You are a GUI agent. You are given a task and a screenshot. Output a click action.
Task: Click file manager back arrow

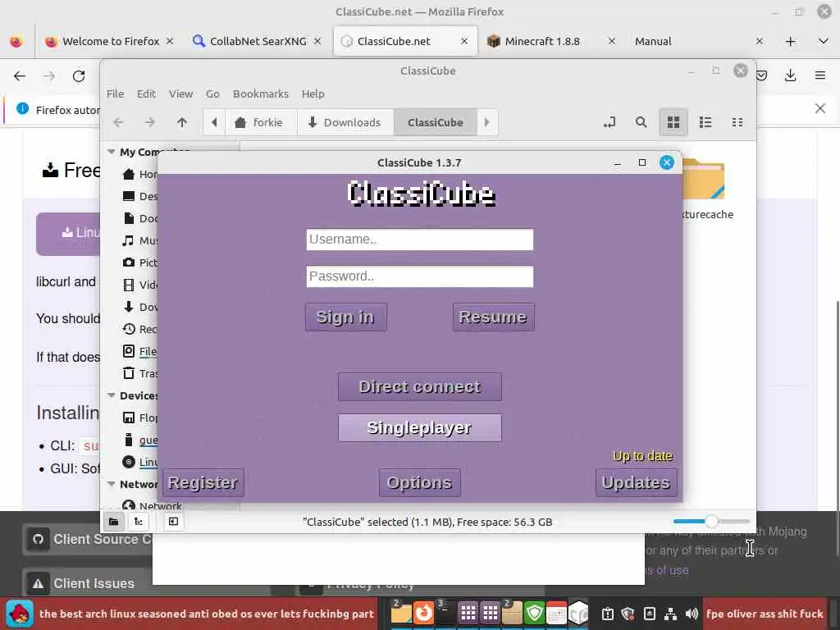tap(118, 123)
